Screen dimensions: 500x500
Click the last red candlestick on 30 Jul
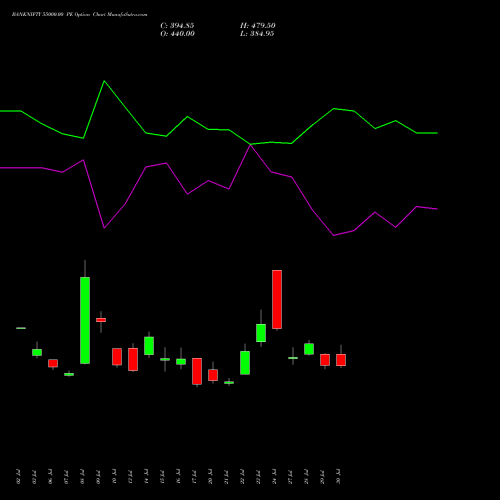pyautogui.click(x=341, y=360)
